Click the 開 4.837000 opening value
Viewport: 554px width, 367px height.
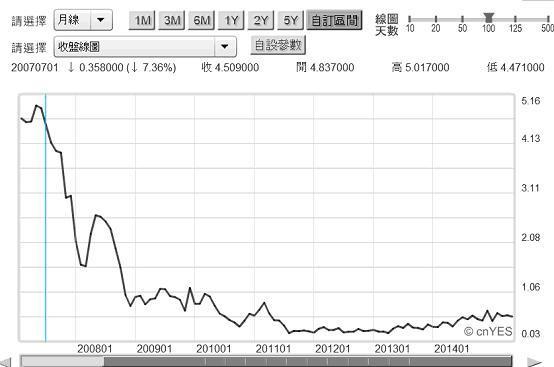pos(325,67)
